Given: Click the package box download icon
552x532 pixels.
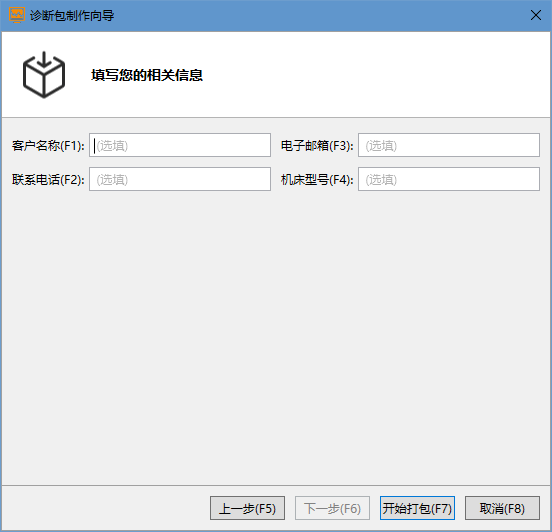Looking at the screenshot, I should coord(44,75).
